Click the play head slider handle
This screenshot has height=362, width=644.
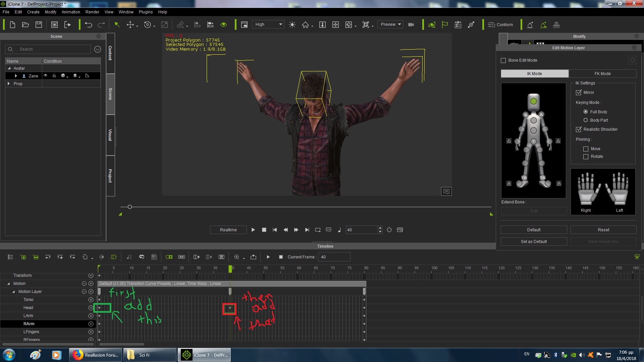point(130,207)
